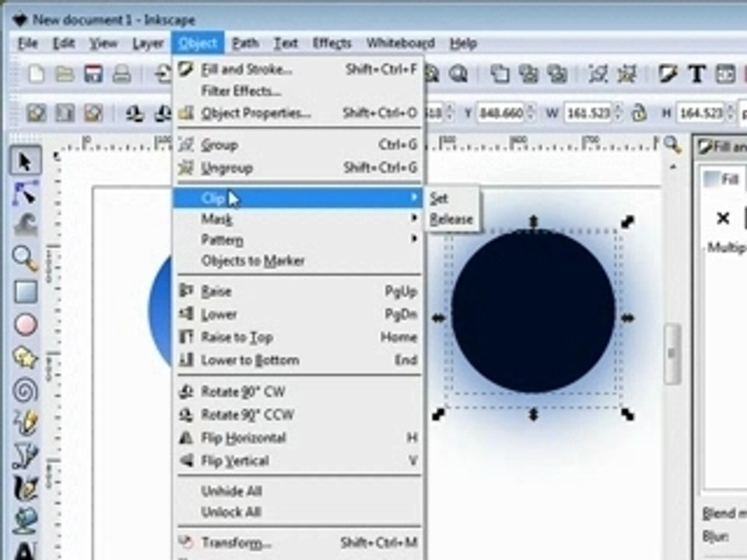Screen dimensions: 747x560
Task: Select the Star polygon tool
Action: point(25,357)
